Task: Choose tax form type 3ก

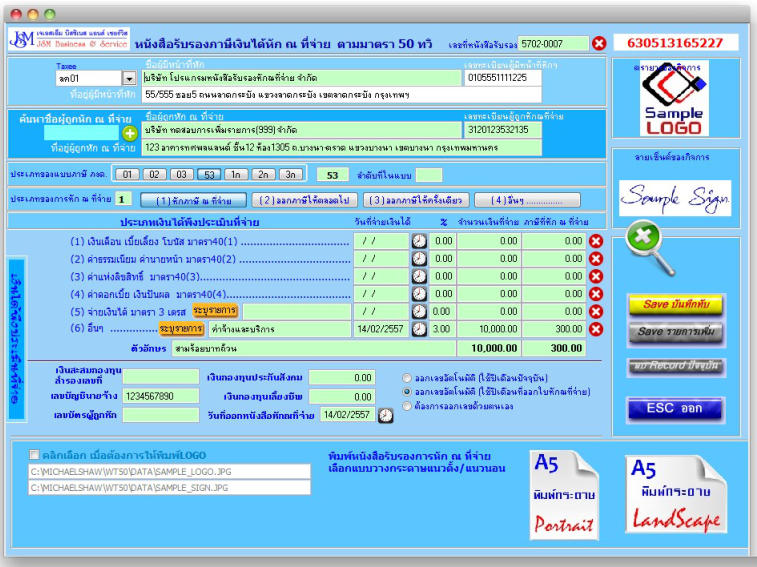Action: [x=291, y=174]
